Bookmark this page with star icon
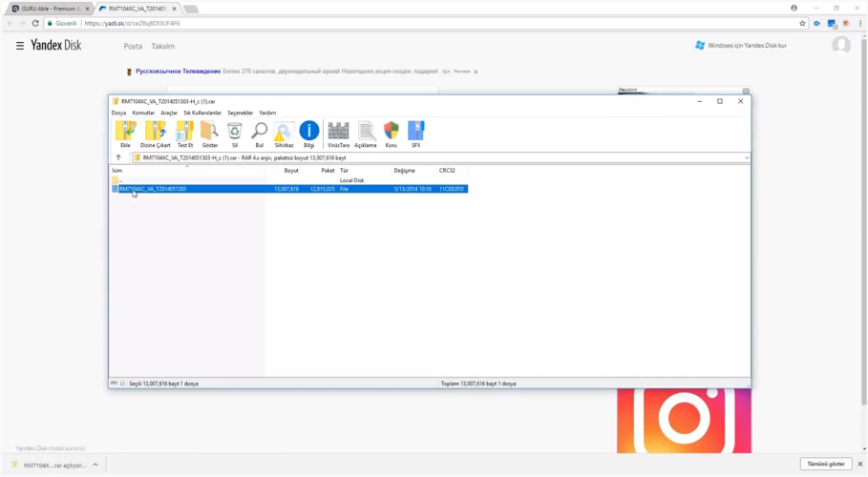Viewport: 868px width, 477px height. coord(802,23)
